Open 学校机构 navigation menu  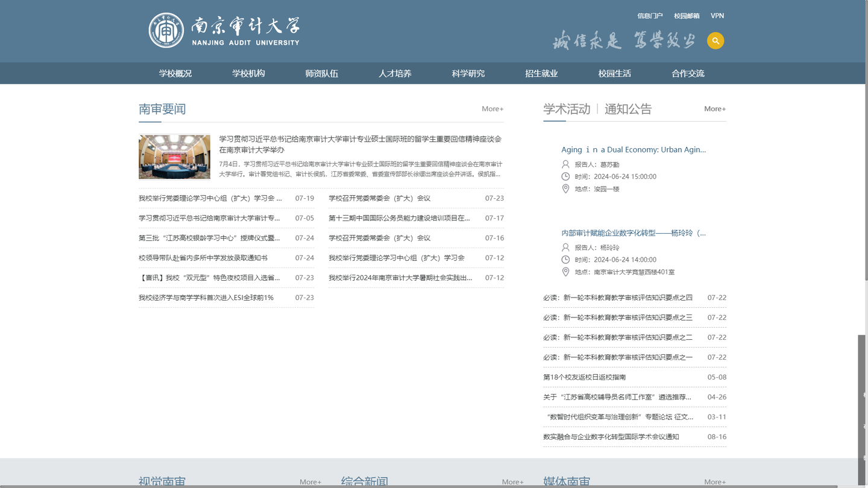(x=248, y=74)
